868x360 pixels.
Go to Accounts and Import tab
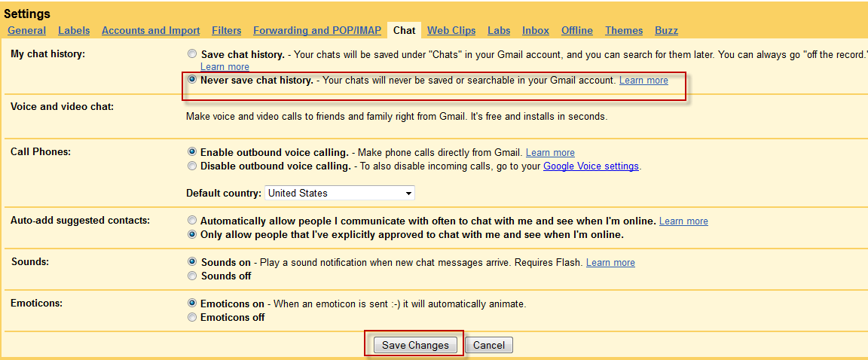[x=151, y=30]
